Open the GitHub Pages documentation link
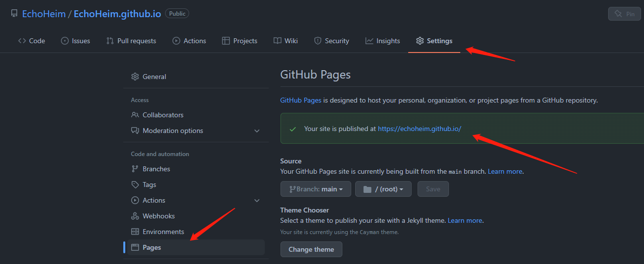This screenshot has width=644, height=264. click(x=301, y=100)
